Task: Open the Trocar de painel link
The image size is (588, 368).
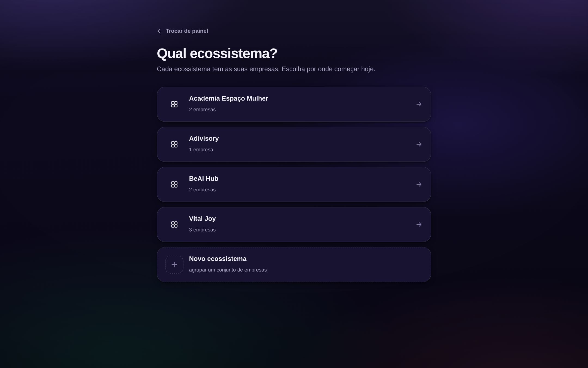Action: 182,31
